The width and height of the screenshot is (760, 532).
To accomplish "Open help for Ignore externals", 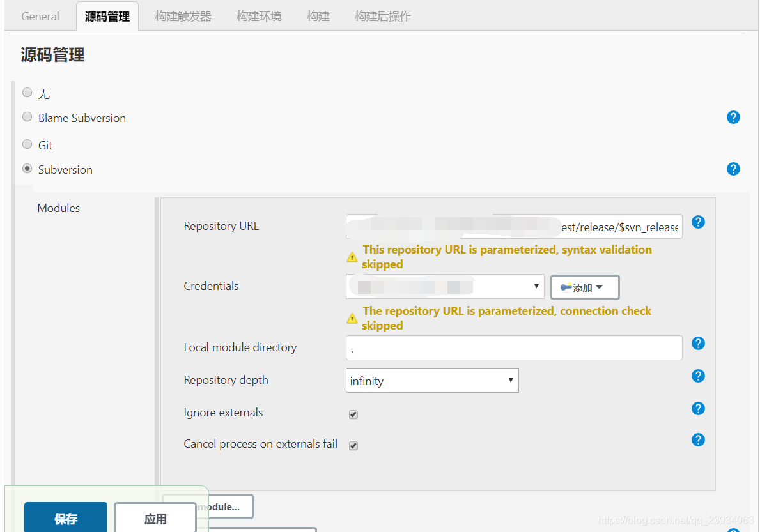I will [x=698, y=409].
